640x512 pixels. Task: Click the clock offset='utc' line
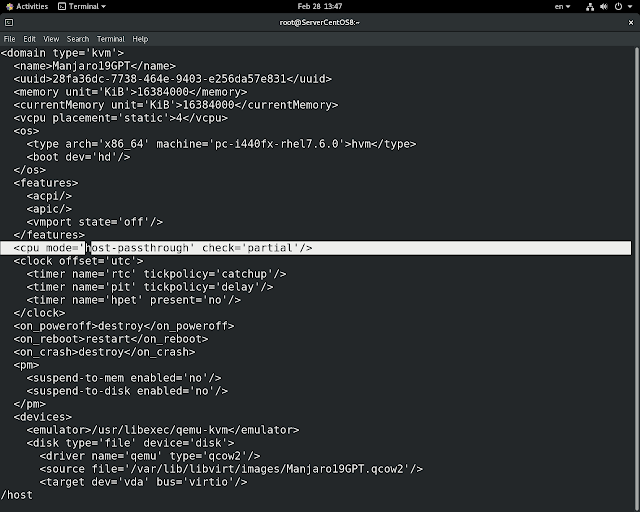point(78,261)
